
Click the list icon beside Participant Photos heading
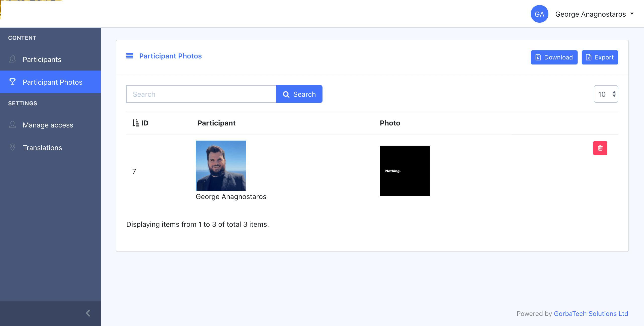point(130,56)
